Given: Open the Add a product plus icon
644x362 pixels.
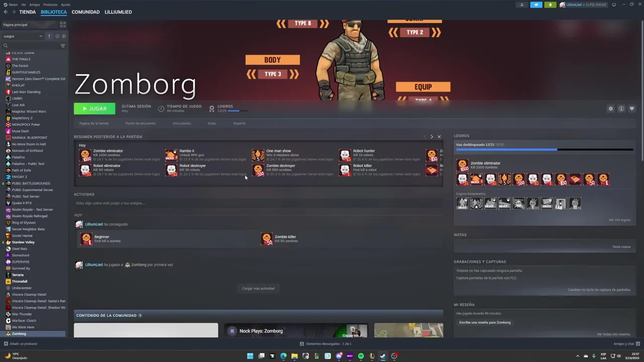Looking at the screenshot, I should click(6, 344).
